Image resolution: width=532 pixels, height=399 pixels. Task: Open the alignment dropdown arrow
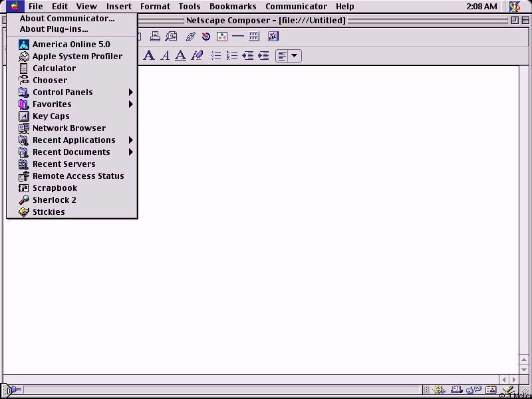point(295,56)
